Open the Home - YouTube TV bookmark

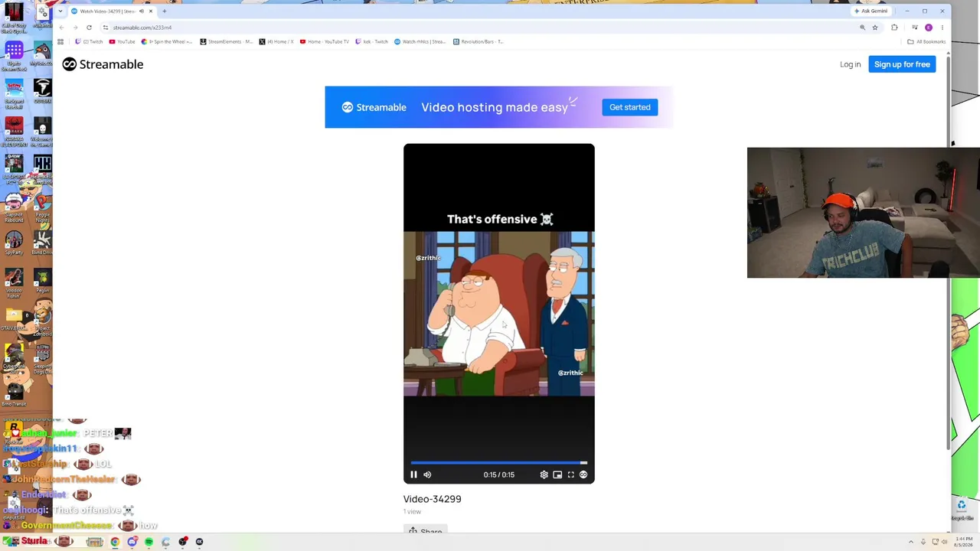(x=325, y=41)
